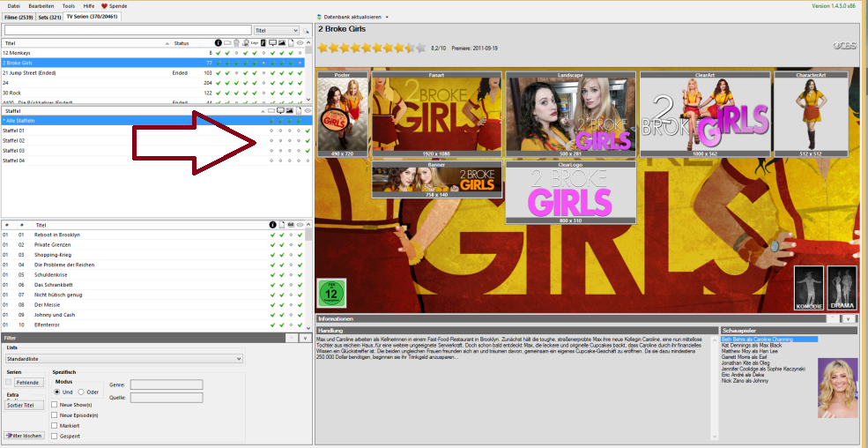This screenshot has width=868, height=448.
Task: Select the Und mode radio button
Action: click(x=57, y=392)
